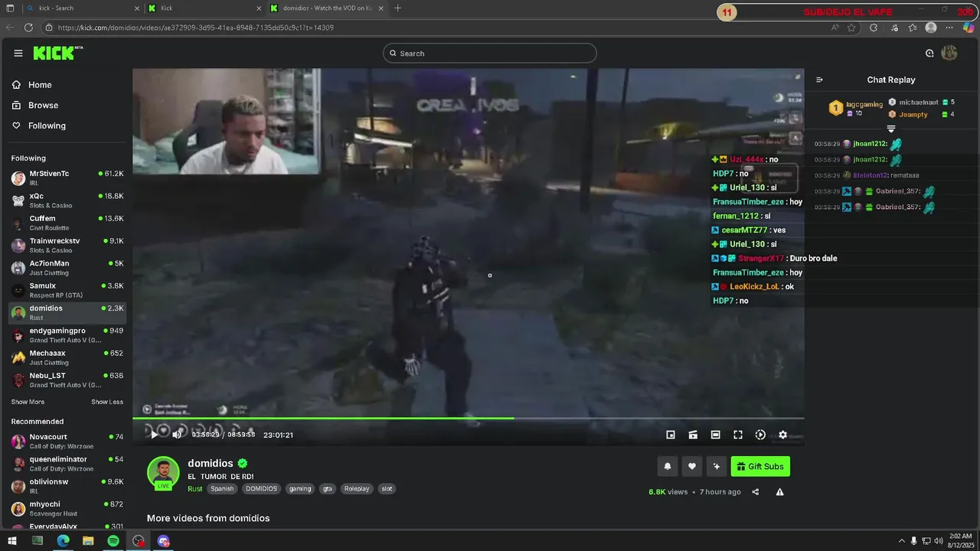The height and width of the screenshot is (551, 980).
Task: Play the VOD video
Action: point(154,434)
